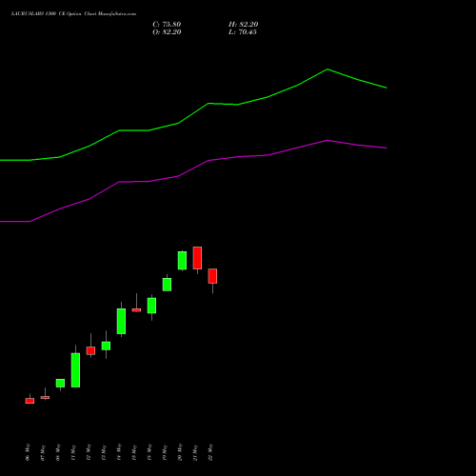Click the peak of the purple indicator line
This screenshot has width=476, height=476.
pos(327,140)
